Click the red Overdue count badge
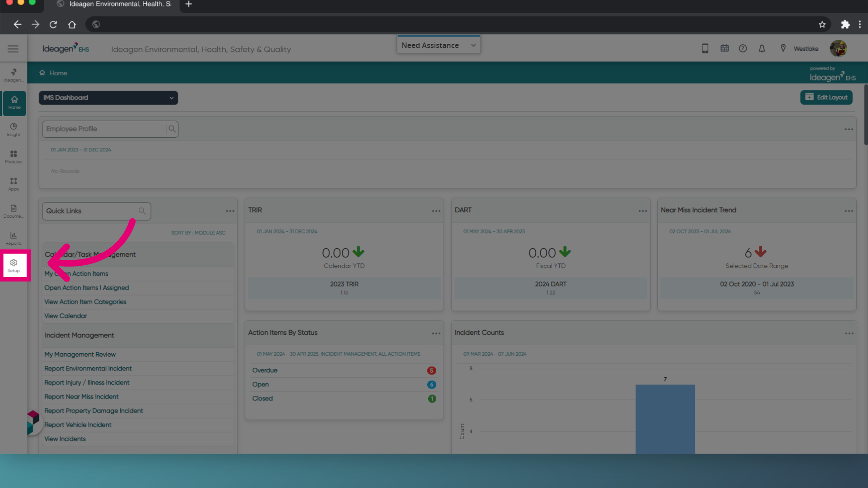This screenshot has height=488, width=868. click(x=431, y=371)
